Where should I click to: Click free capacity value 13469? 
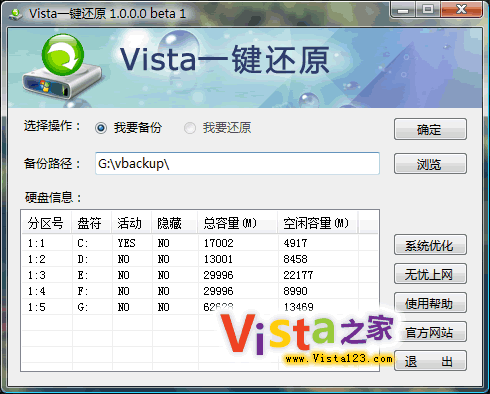298,307
